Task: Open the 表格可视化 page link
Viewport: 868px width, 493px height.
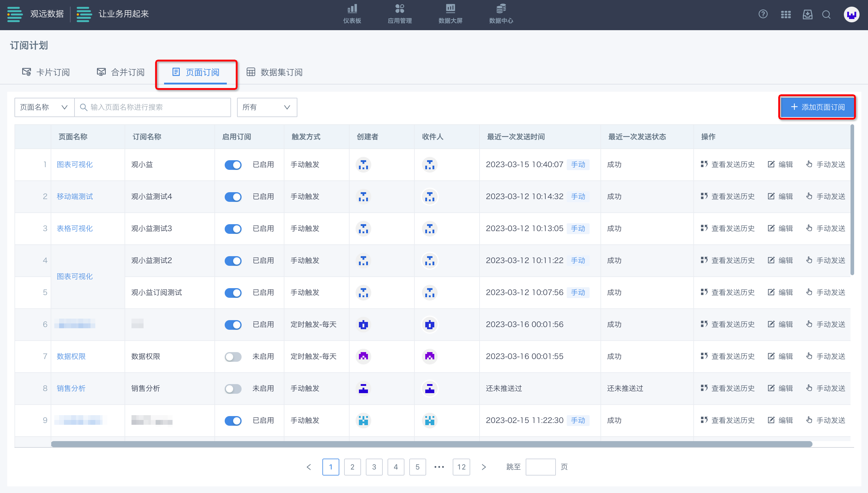Action: (75, 228)
